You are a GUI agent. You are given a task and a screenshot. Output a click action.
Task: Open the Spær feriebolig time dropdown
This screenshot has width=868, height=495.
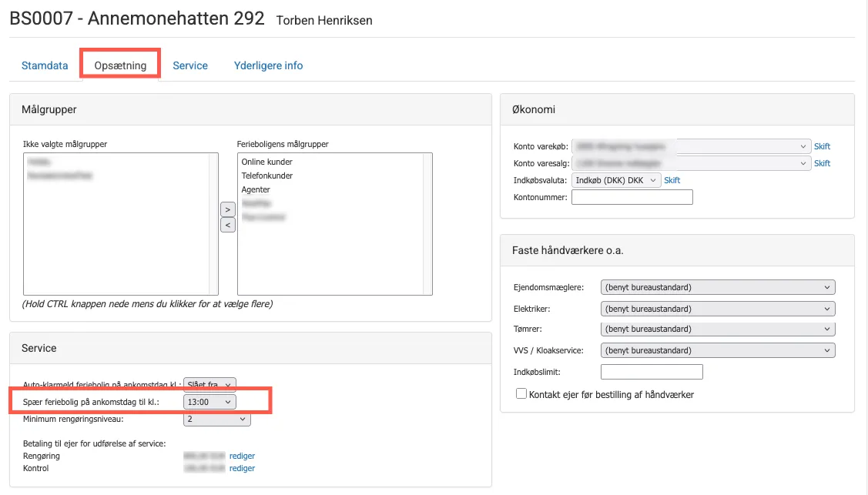pos(209,402)
